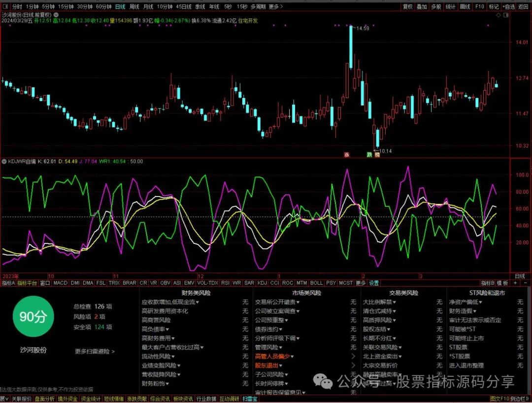The image size is (532, 403).
Task: Switch chart to 分时 view
Action: (x=17, y=6)
